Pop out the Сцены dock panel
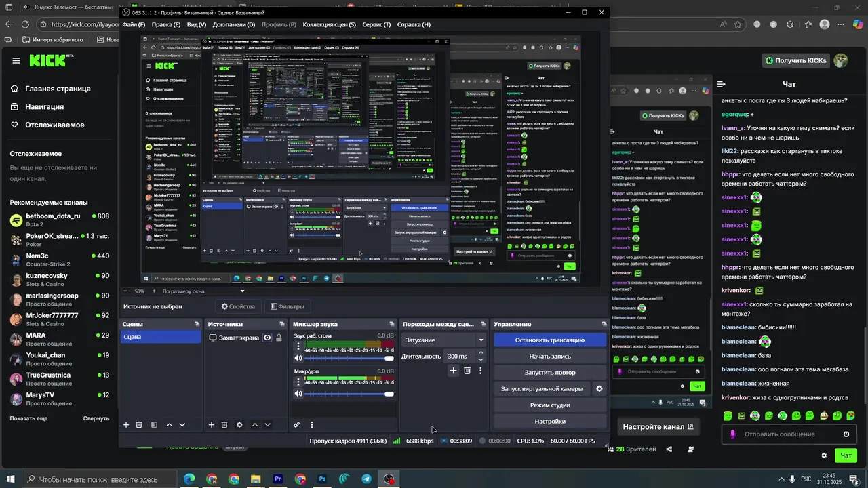This screenshot has height=488, width=868. coord(197,325)
